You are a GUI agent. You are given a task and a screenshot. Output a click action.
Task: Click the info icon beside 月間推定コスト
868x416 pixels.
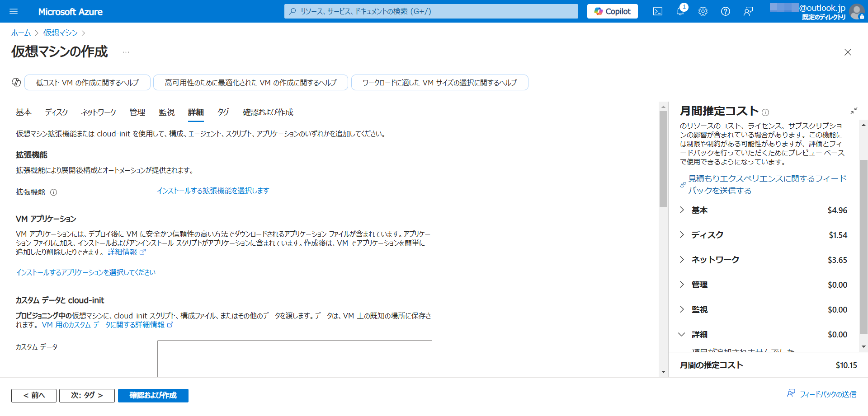click(765, 112)
